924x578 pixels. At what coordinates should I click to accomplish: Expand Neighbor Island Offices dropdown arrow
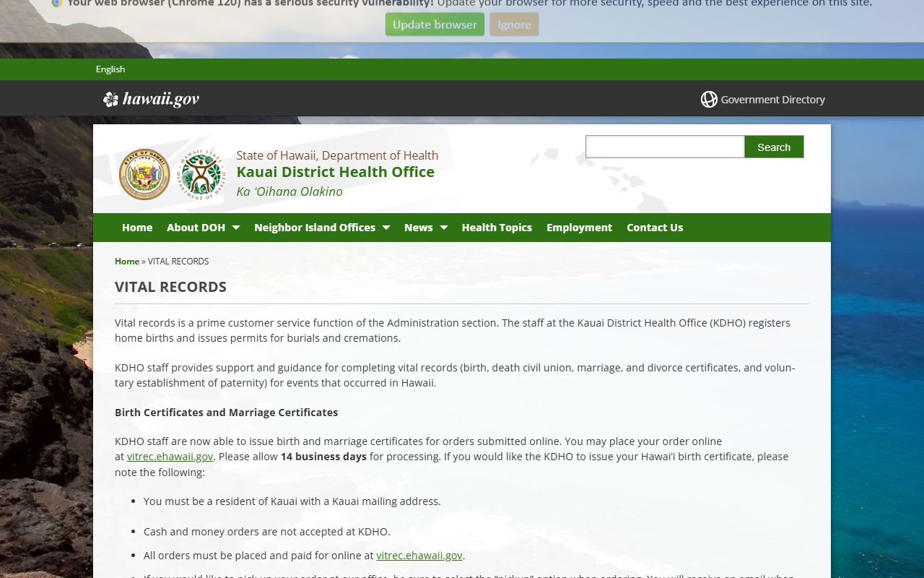coord(385,228)
